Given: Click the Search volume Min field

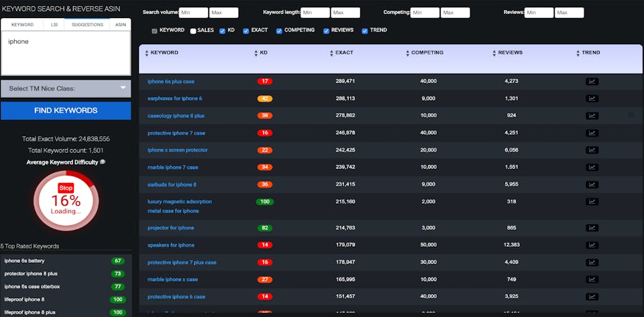Looking at the screenshot, I should (193, 13).
